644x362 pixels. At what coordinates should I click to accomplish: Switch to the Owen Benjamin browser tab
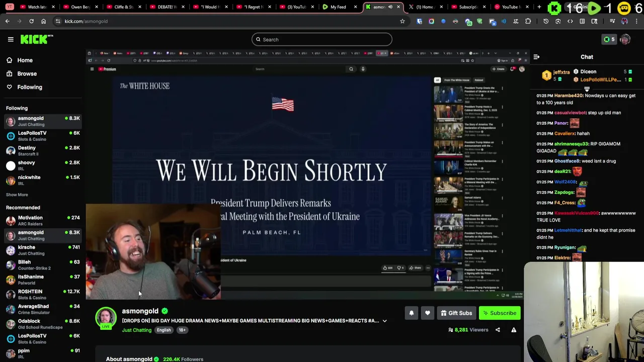[x=79, y=7]
